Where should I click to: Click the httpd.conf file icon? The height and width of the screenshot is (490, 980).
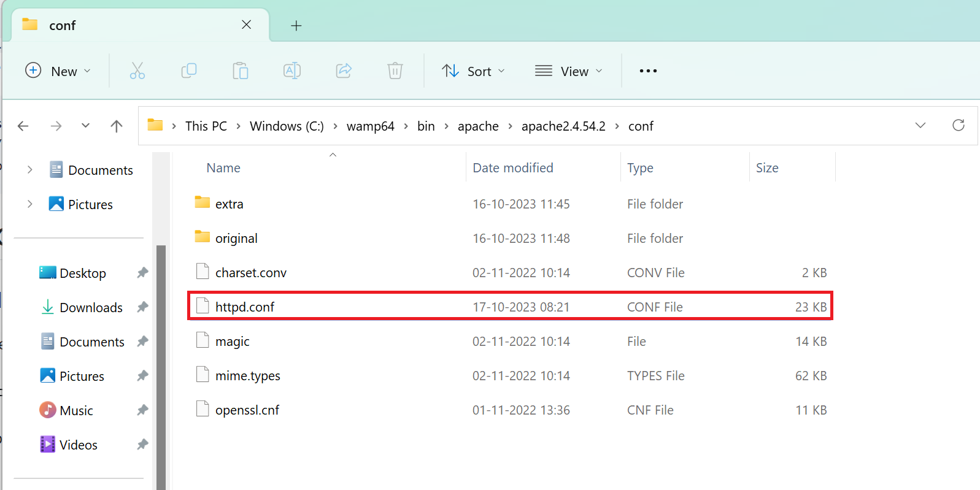pyautogui.click(x=203, y=305)
